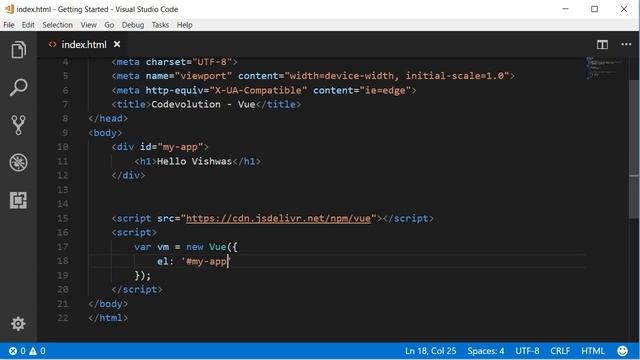The image size is (640, 360).
Task: Open the Go menu
Action: 109,25
